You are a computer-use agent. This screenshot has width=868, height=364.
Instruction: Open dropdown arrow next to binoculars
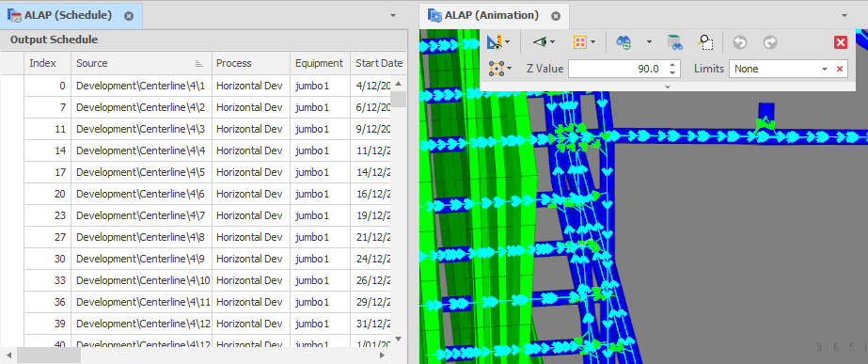(649, 41)
